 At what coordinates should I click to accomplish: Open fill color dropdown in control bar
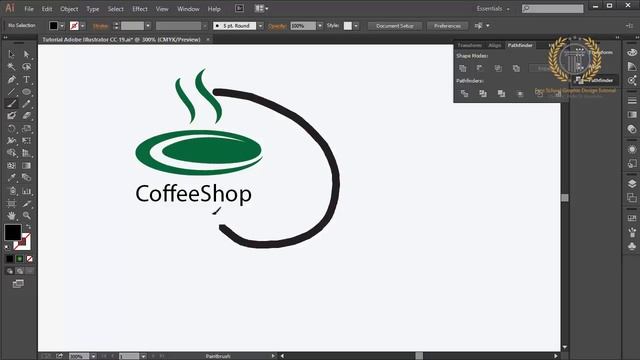pyautogui.click(x=62, y=26)
